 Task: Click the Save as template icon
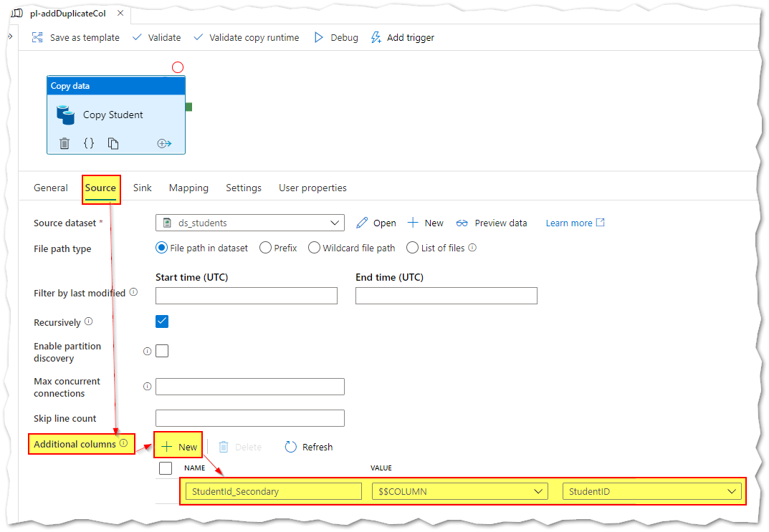37,37
